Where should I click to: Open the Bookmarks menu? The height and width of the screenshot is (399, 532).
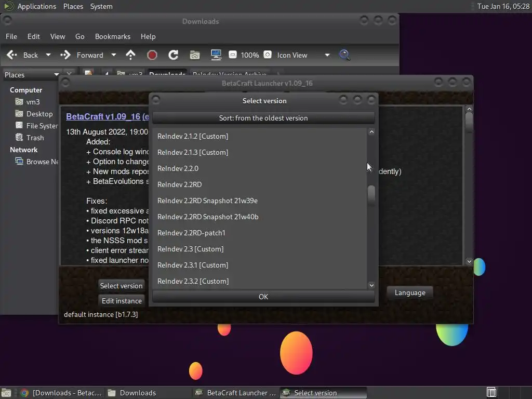[x=113, y=37]
